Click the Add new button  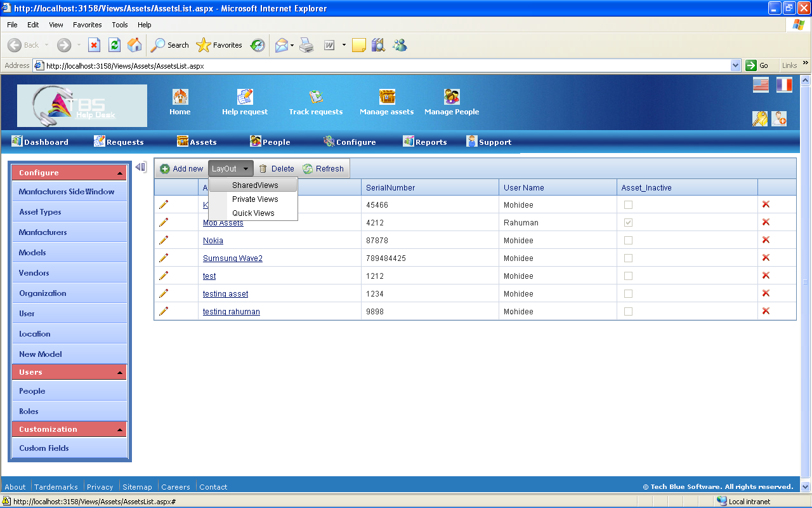click(181, 168)
